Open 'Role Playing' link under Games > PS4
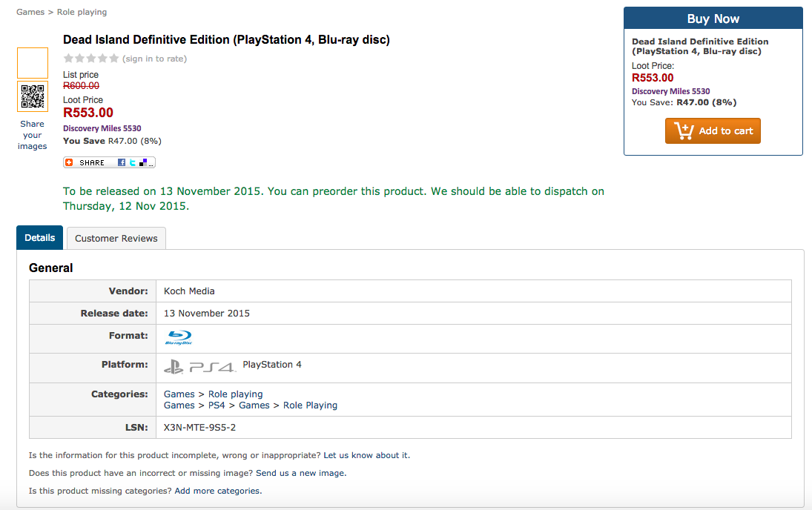 coord(310,405)
